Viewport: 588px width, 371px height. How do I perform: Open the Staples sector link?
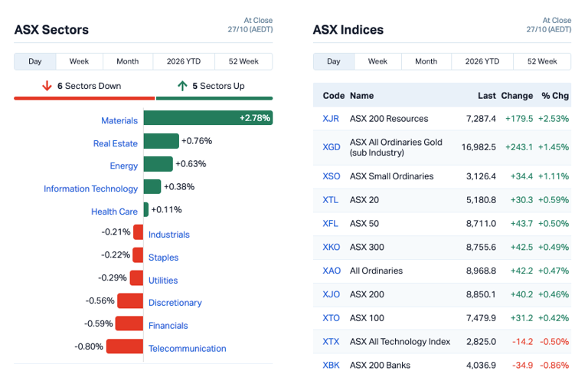163,258
